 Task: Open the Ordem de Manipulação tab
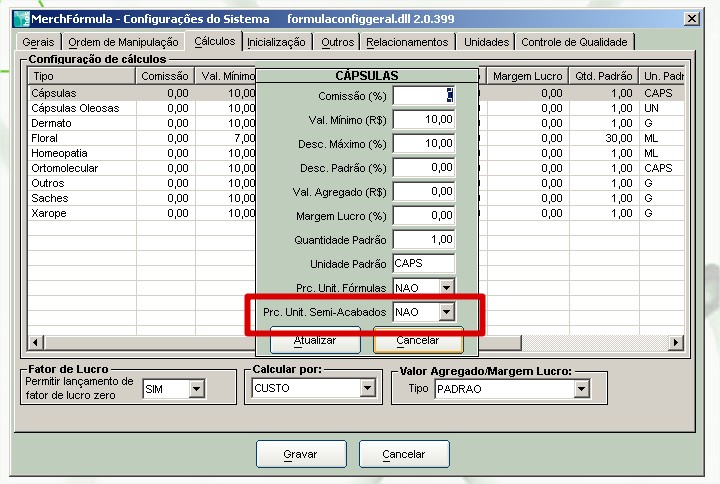(x=124, y=42)
